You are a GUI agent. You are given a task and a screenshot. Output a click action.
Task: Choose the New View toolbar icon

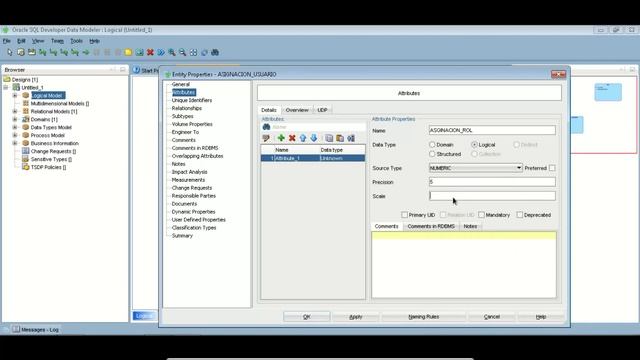(31, 52)
